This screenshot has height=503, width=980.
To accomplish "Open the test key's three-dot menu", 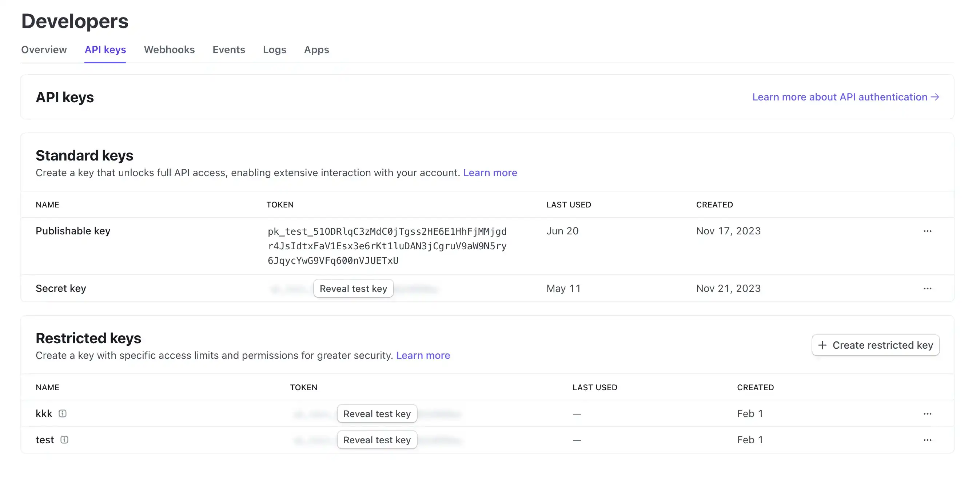I will tap(927, 440).
